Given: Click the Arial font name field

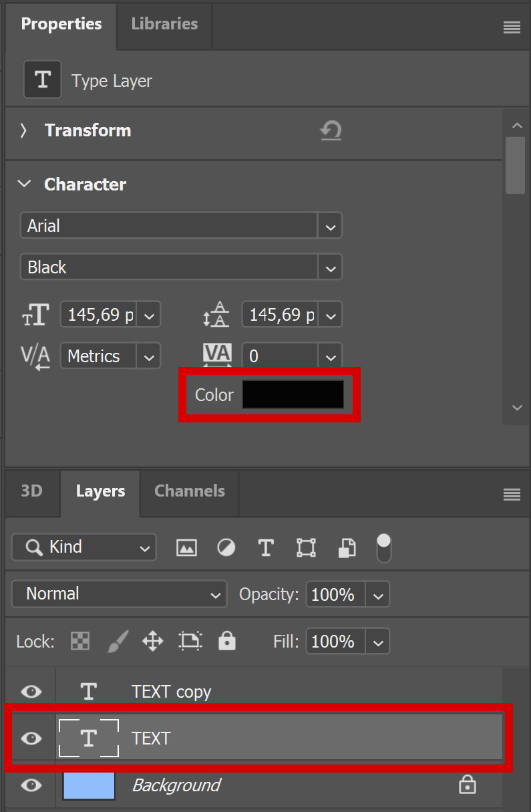Looking at the screenshot, I should (x=169, y=226).
